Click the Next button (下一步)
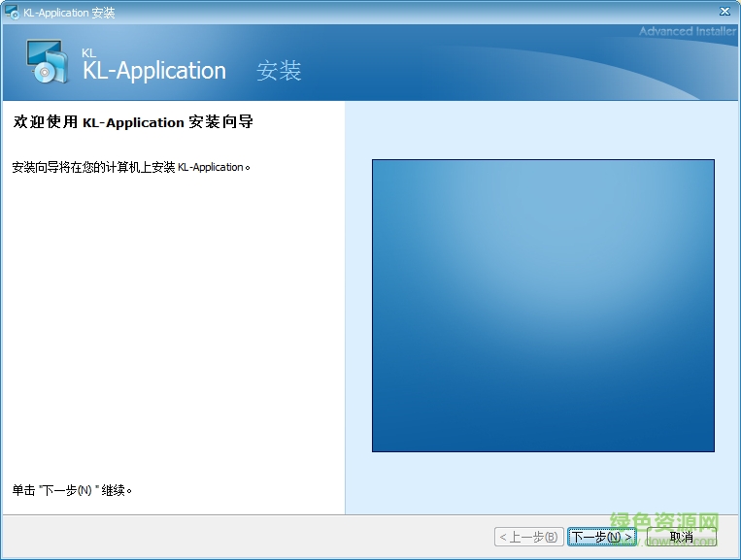741x560 pixels. point(602,537)
